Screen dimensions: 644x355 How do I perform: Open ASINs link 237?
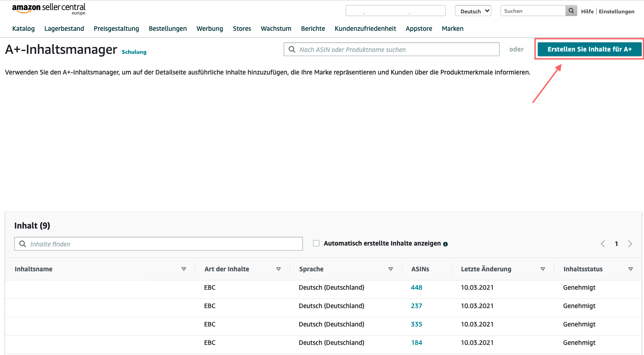[x=416, y=306]
